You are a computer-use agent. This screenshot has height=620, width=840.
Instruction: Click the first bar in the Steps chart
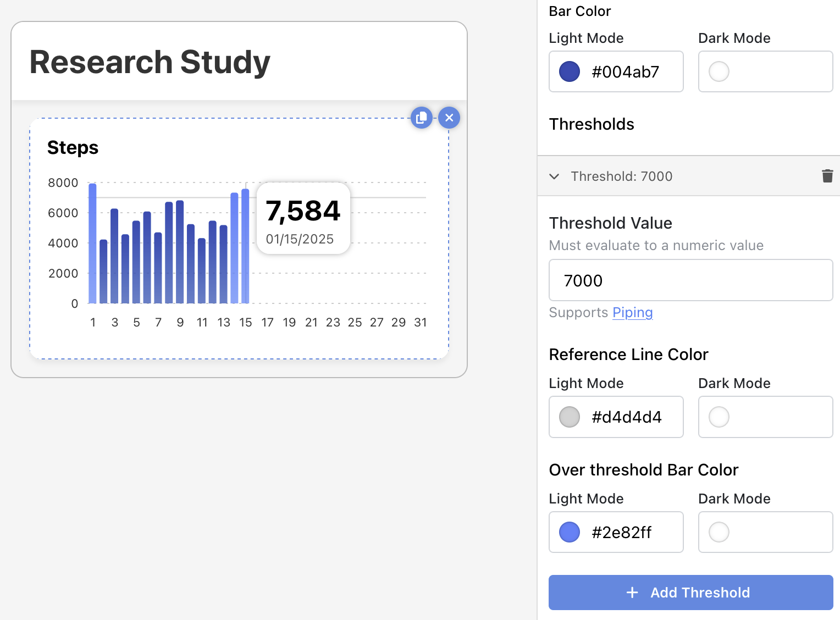click(x=92, y=243)
